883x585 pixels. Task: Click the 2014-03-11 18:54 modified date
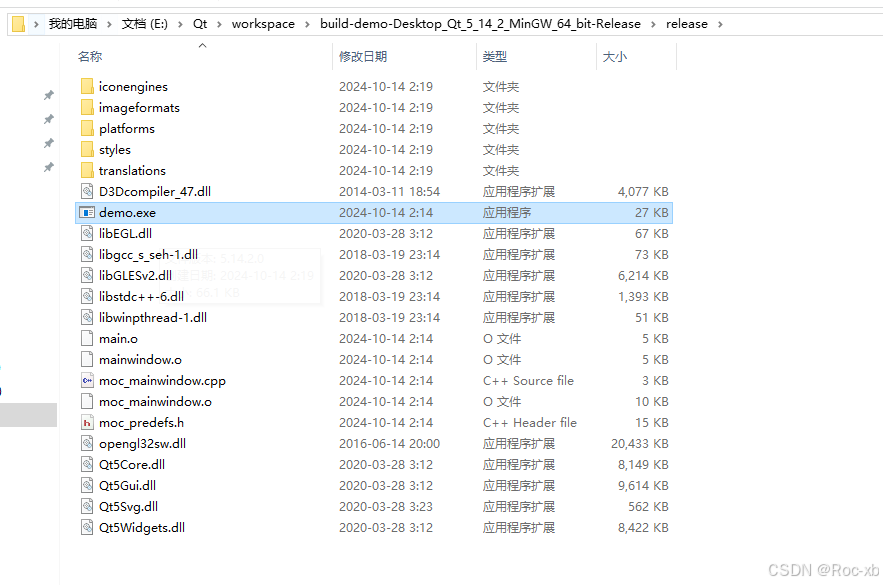[389, 192]
